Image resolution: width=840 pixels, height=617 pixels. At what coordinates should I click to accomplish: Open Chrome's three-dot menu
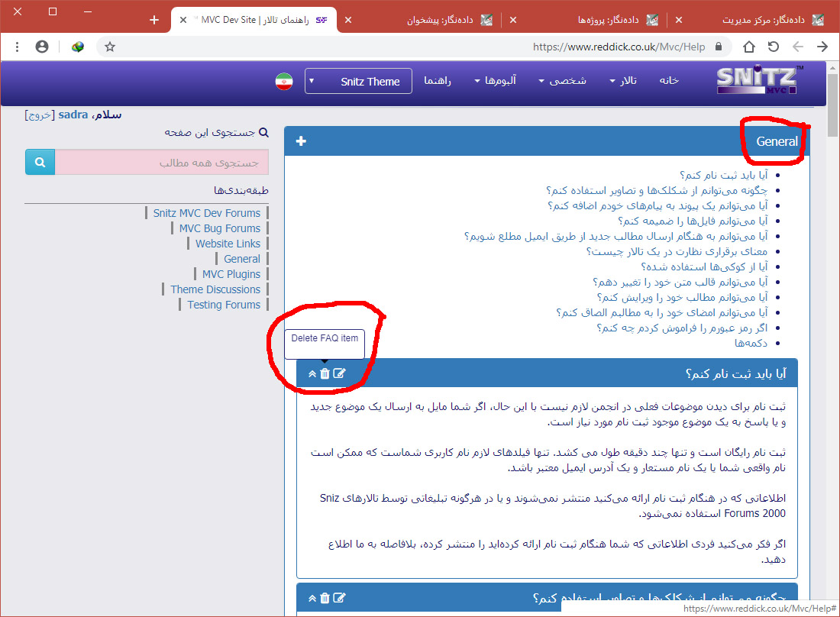coord(17,47)
